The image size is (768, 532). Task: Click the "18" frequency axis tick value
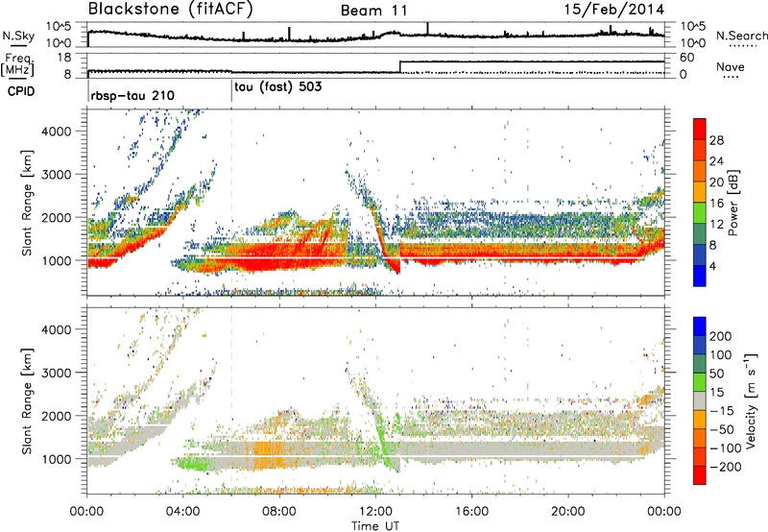coord(64,58)
